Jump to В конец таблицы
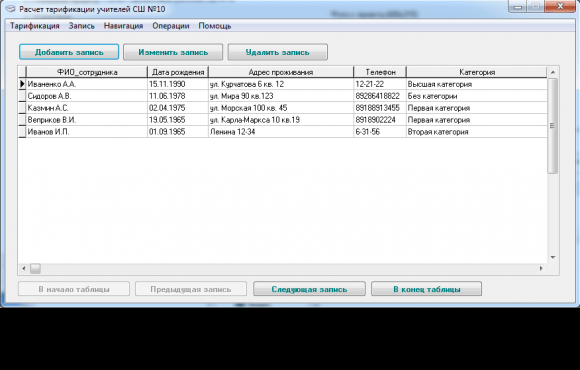Image resolution: width=580 pixels, height=370 pixels. (x=426, y=289)
